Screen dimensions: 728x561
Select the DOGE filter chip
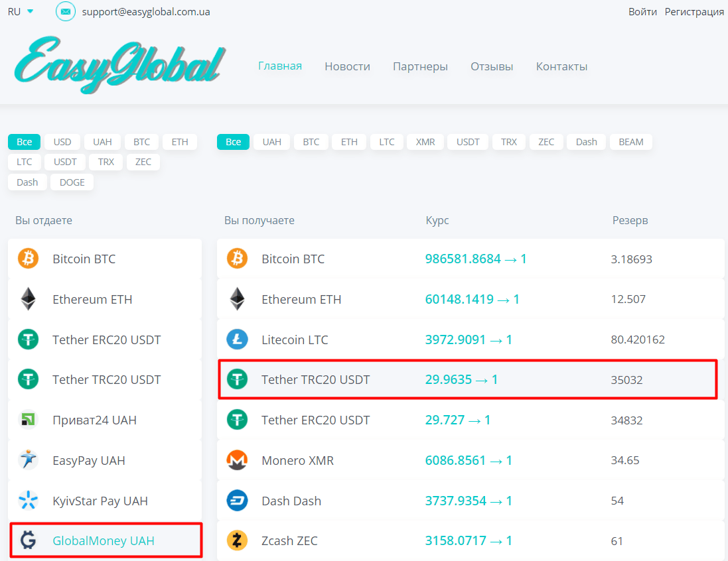tap(72, 182)
